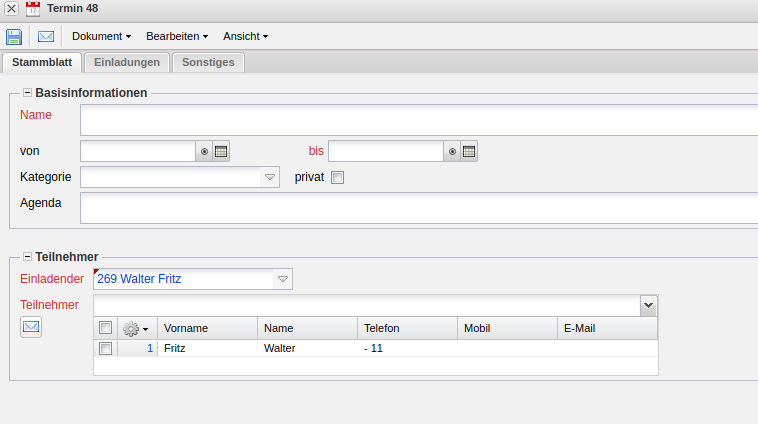Enable the 'privat' checkbox
This screenshot has width=758, height=424.
pyautogui.click(x=337, y=178)
